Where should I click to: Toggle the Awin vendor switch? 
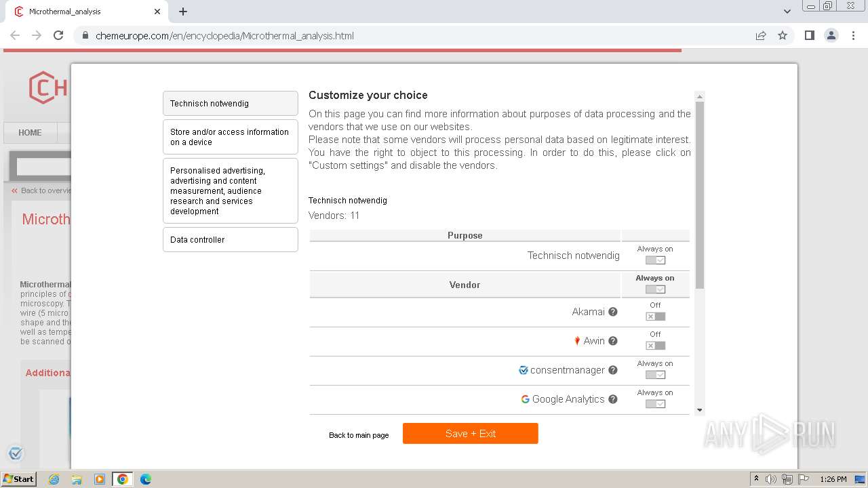[655, 346]
